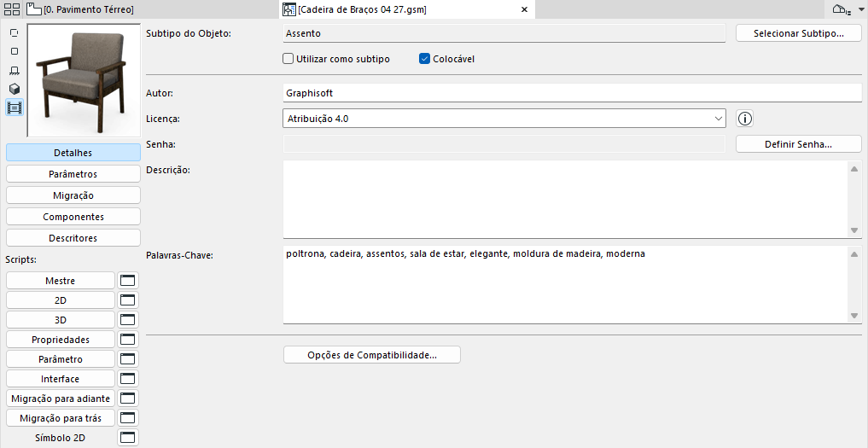Click Descrição scrollbar up arrow
Image resolution: width=868 pixels, height=448 pixels.
(854, 168)
